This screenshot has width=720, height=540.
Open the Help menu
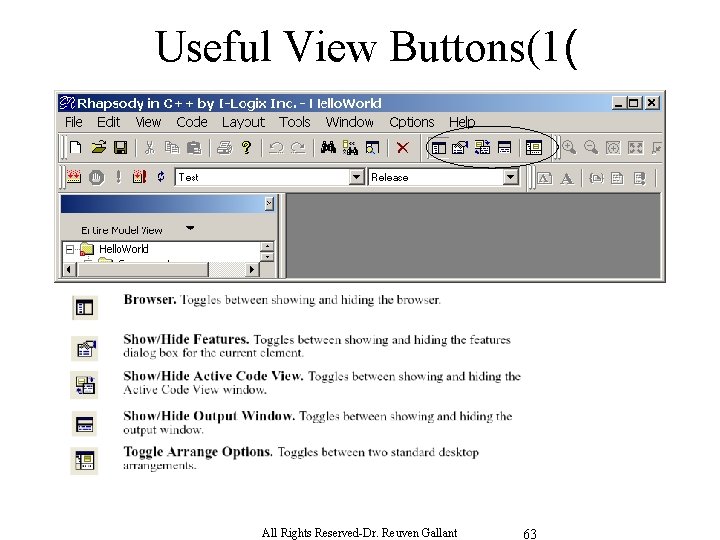point(462,122)
